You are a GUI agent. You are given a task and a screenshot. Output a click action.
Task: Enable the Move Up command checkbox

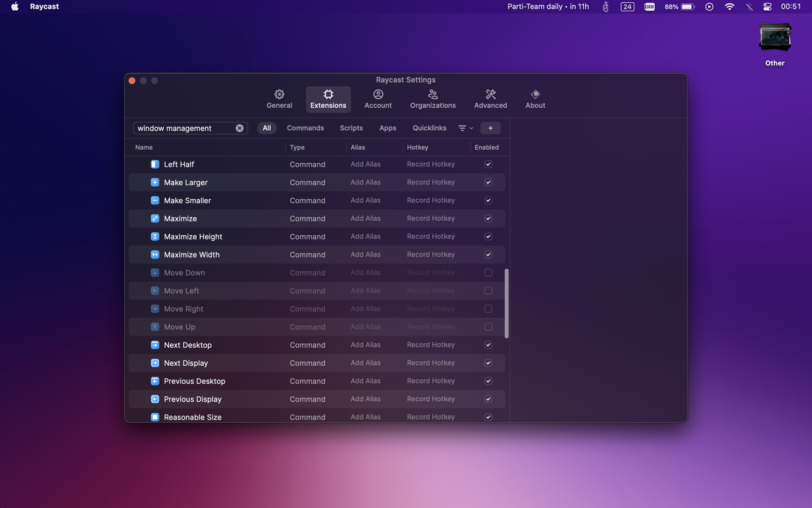pos(488,327)
